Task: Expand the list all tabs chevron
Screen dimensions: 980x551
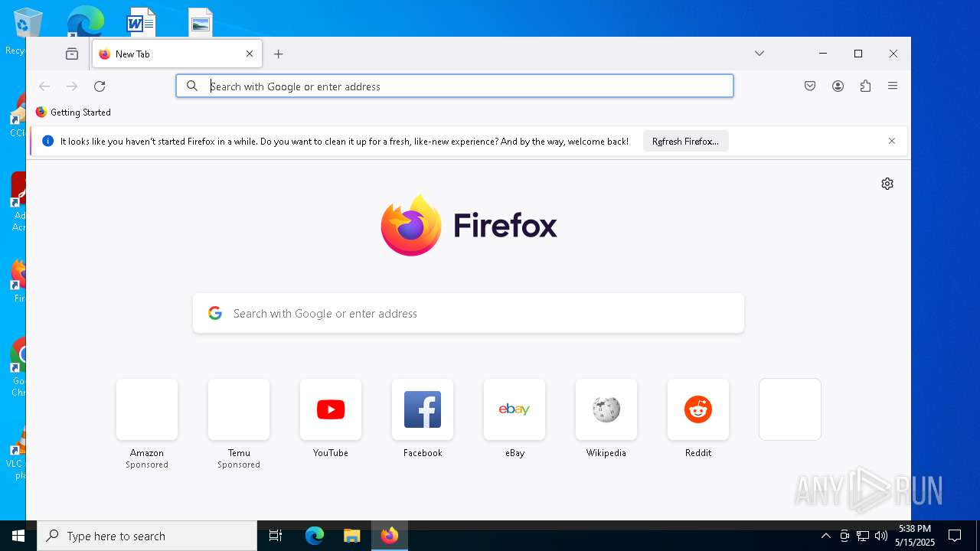Action: pyautogui.click(x=759, y=54)
